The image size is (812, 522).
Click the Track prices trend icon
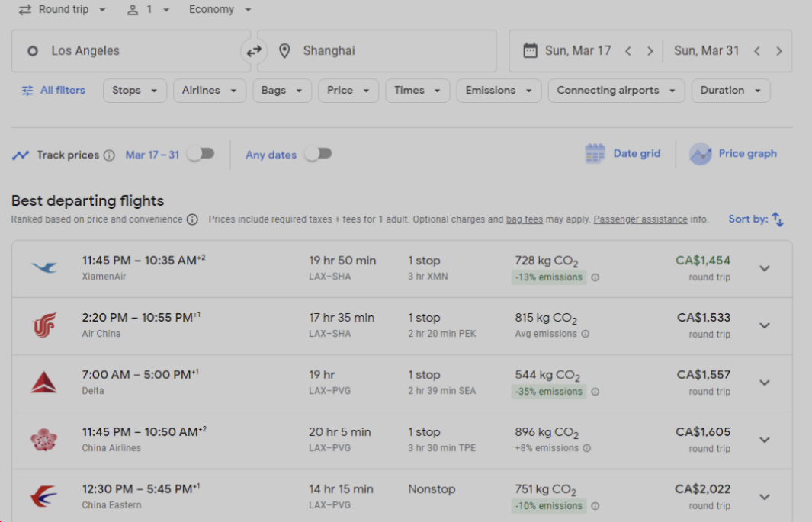[21, 155]
